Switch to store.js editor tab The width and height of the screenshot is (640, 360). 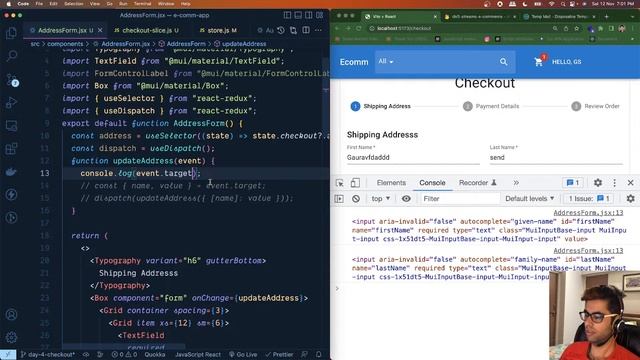pos(218,30)
